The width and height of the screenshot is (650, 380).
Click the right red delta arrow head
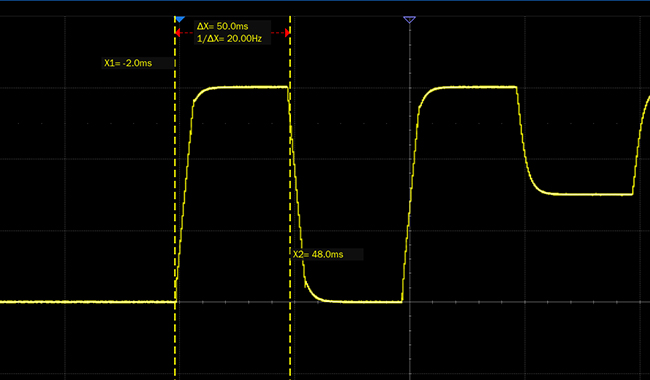pos(287,32)
